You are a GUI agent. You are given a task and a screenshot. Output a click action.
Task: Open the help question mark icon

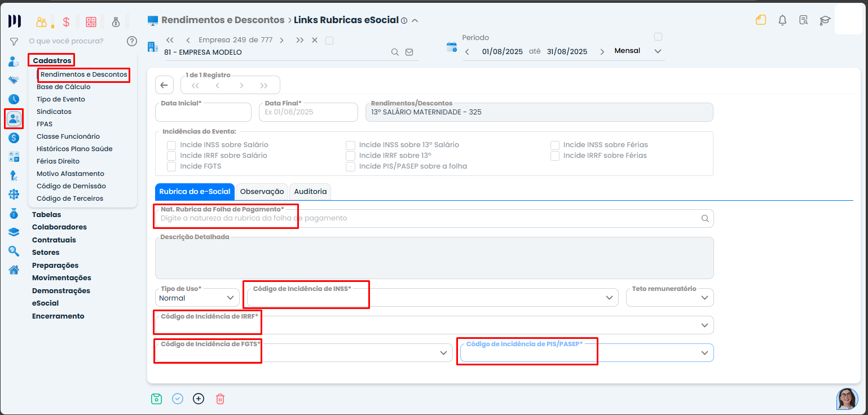point(132,41)
